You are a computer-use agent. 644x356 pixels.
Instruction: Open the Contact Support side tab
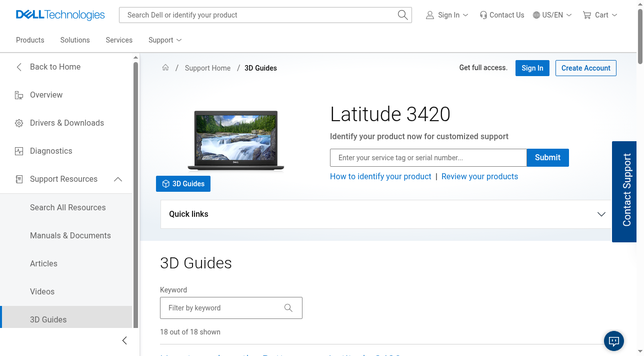pos(624,192)
